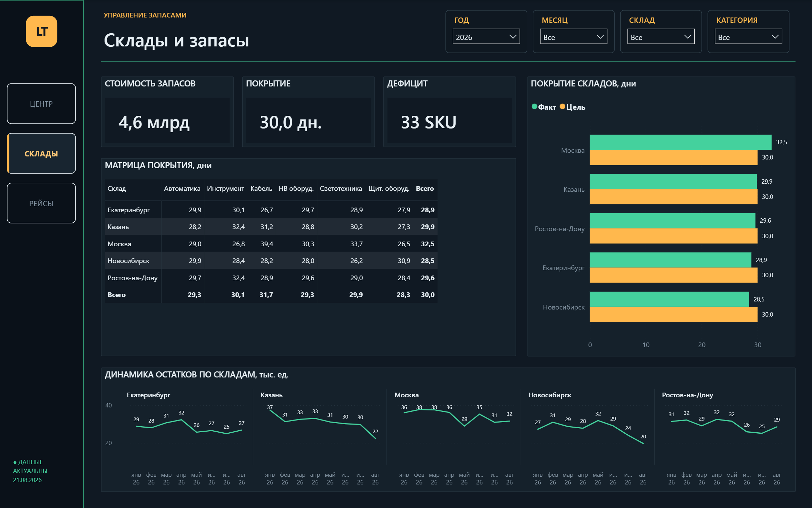
Task: Go to the Рейсы page
Action: click(x=41, y=203)
